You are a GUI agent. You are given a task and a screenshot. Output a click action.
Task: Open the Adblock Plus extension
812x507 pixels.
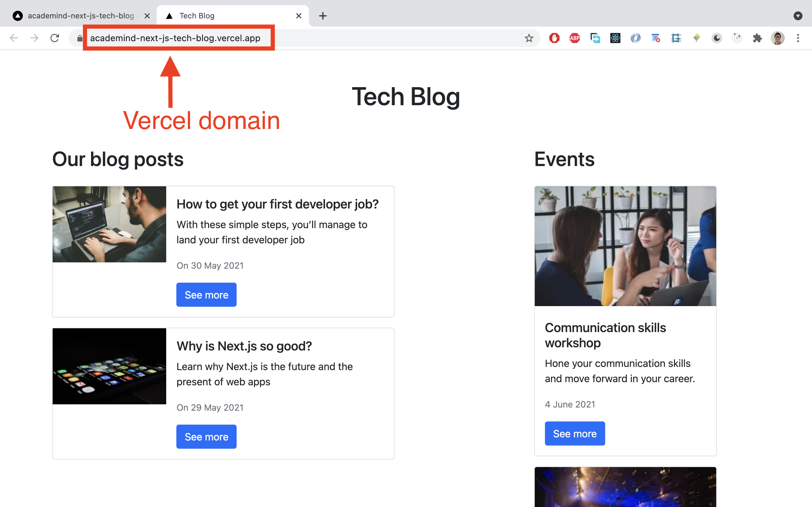pos(574,38)
